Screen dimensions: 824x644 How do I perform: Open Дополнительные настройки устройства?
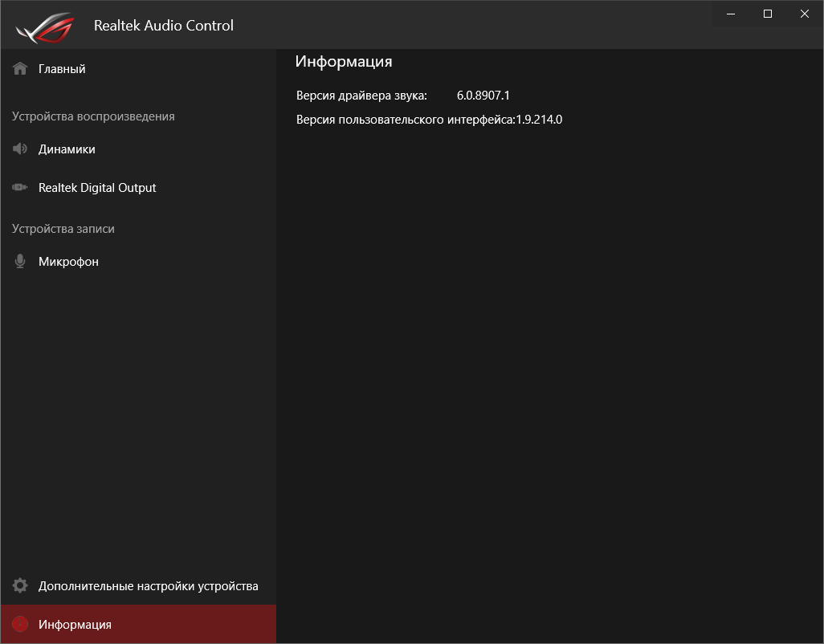click(x=148, y=586)
